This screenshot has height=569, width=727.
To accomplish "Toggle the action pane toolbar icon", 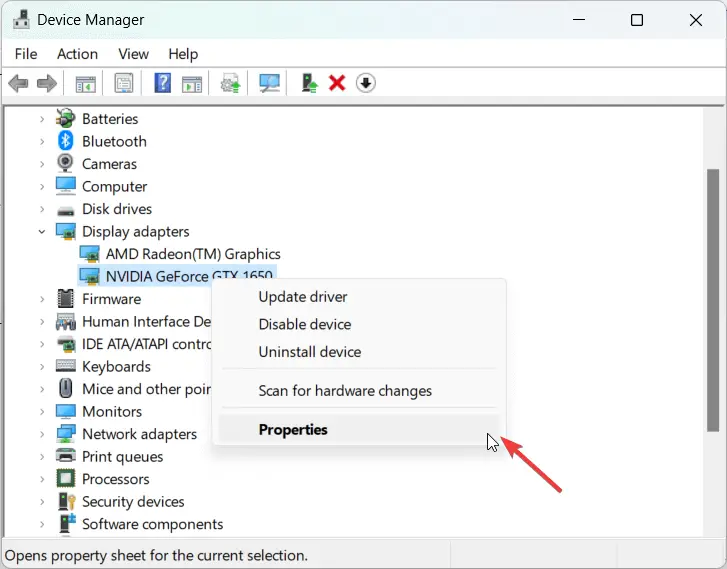I will tap(192, 84).
